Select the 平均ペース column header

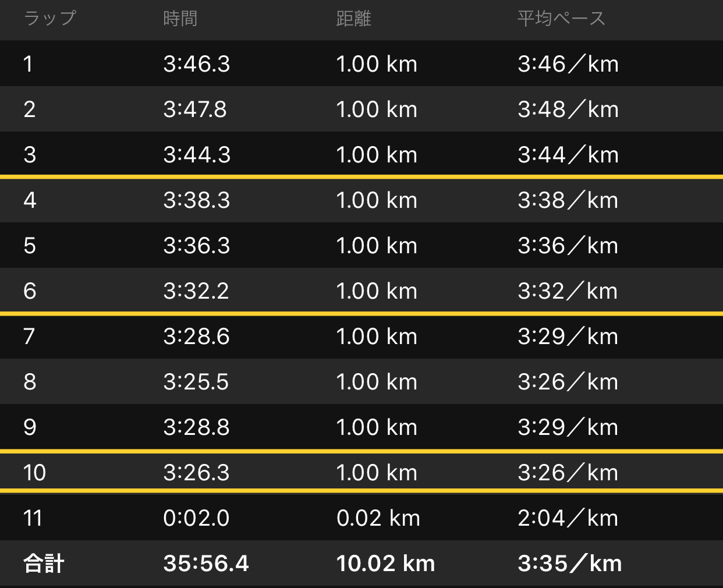point(561,19)
